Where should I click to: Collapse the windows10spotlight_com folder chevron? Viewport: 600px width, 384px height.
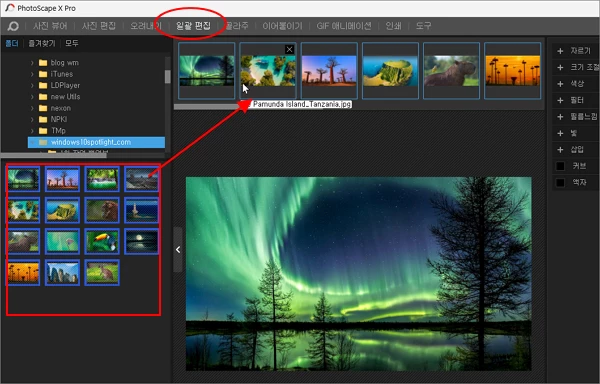tap(32, 142)
